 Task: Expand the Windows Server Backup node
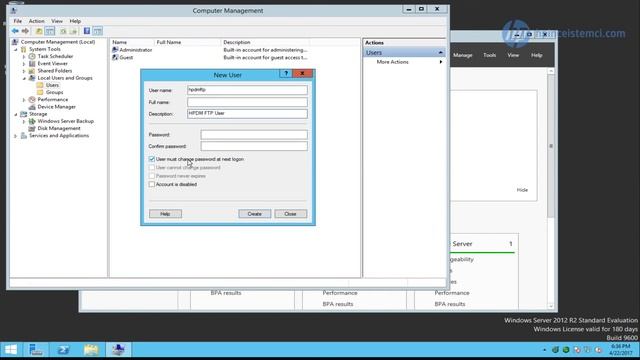(24, 122)
